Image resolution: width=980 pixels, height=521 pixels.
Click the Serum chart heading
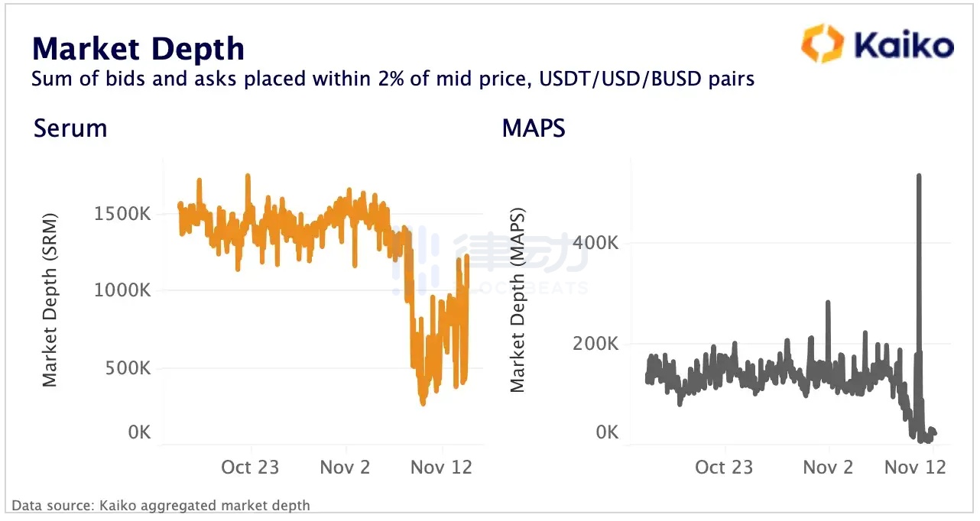point(70,128)
